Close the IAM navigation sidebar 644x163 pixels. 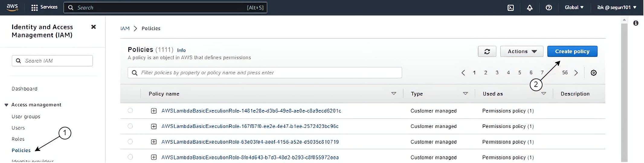click(x=93, y=27)
